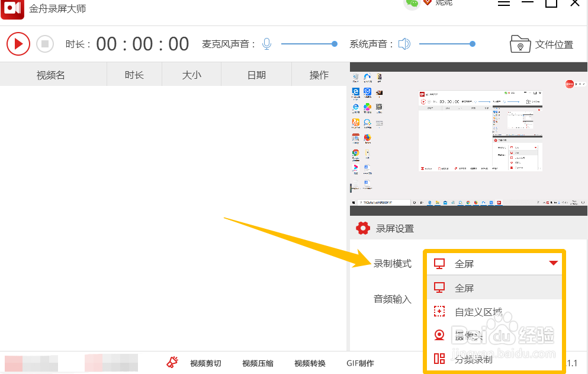The width and height of the screenshot is (588, 374).
Task: Click the WeChat icon in title bar
Action: click(x=412, y=4)
